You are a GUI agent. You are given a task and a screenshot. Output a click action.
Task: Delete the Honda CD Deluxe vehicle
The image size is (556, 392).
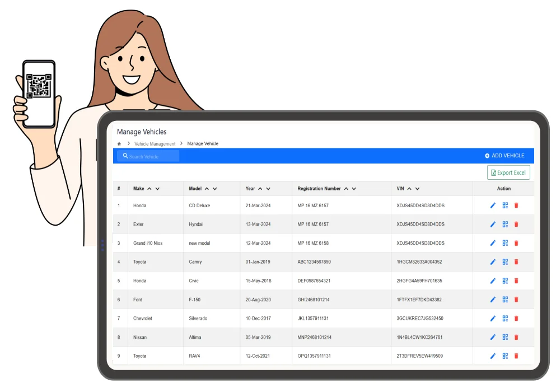516,206
